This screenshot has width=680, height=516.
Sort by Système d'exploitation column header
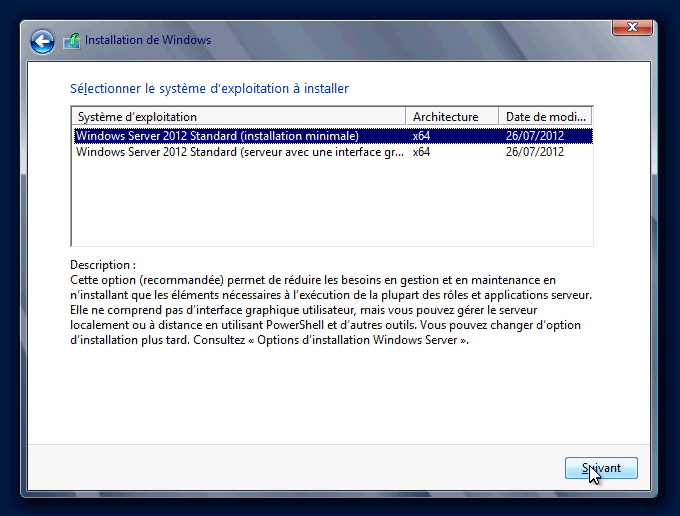click(x=239, y=117)
